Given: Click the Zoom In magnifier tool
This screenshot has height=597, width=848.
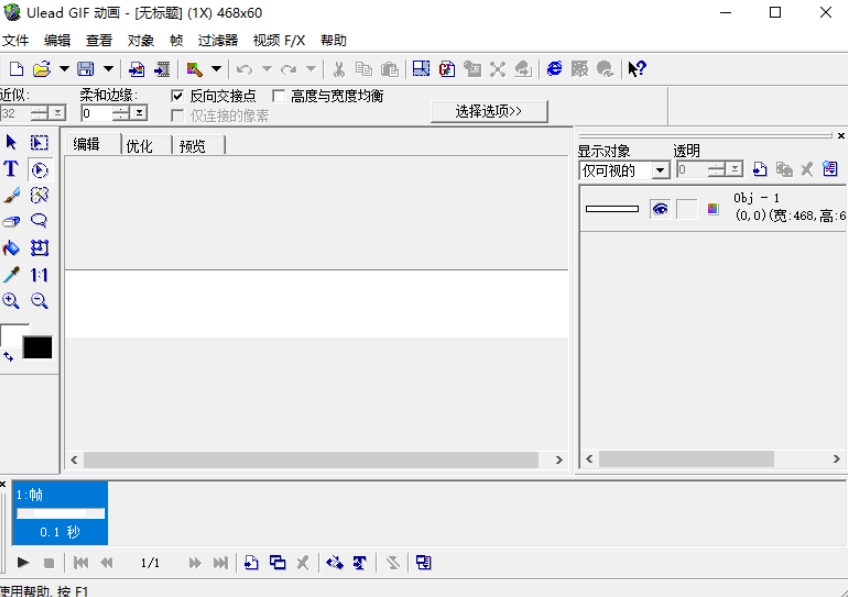Looking at the screenshot, I should pos(11,300).
